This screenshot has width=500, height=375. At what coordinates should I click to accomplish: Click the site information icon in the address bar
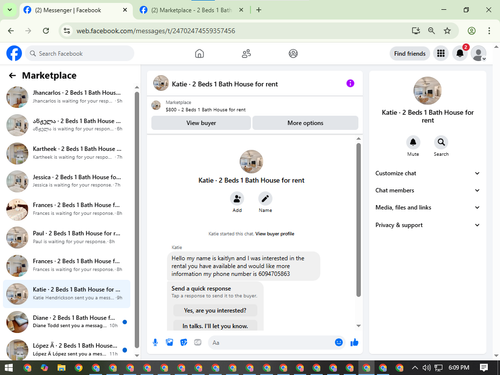coord(67,31)
